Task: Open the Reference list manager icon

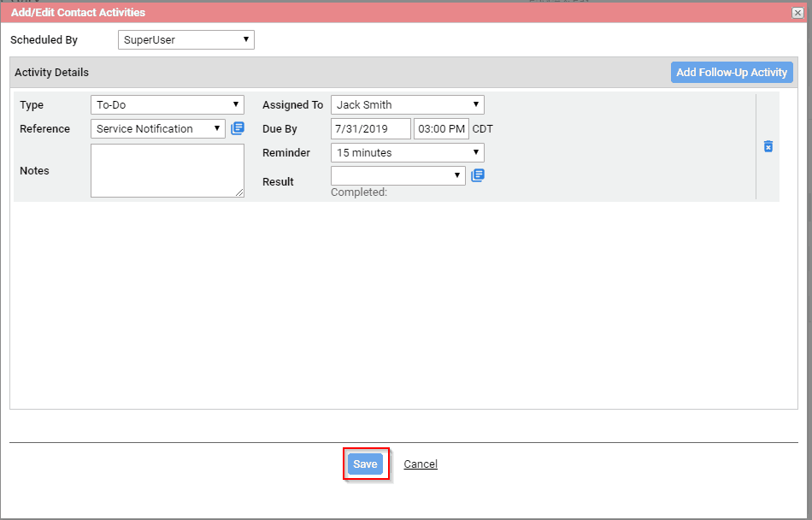Action: (x=238, y=128)
